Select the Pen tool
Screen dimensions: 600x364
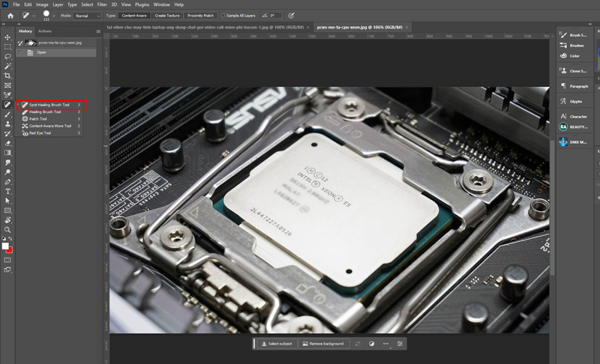click(7, 182)
